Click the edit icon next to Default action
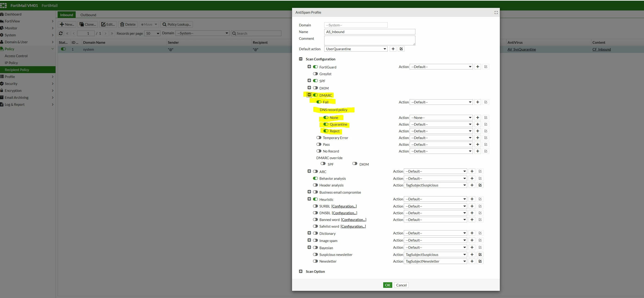This screenshot has width=644, height=298. (401, 49)
